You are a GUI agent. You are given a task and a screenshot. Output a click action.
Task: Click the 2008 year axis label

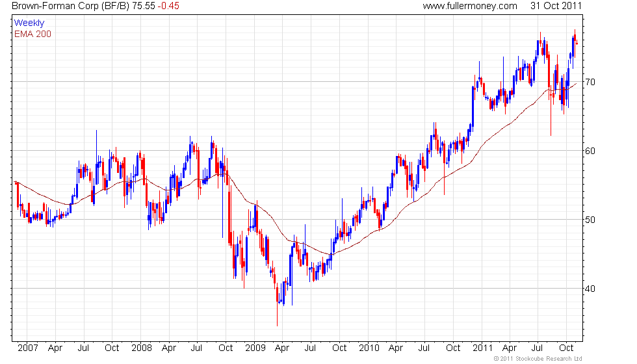(142, 348)
